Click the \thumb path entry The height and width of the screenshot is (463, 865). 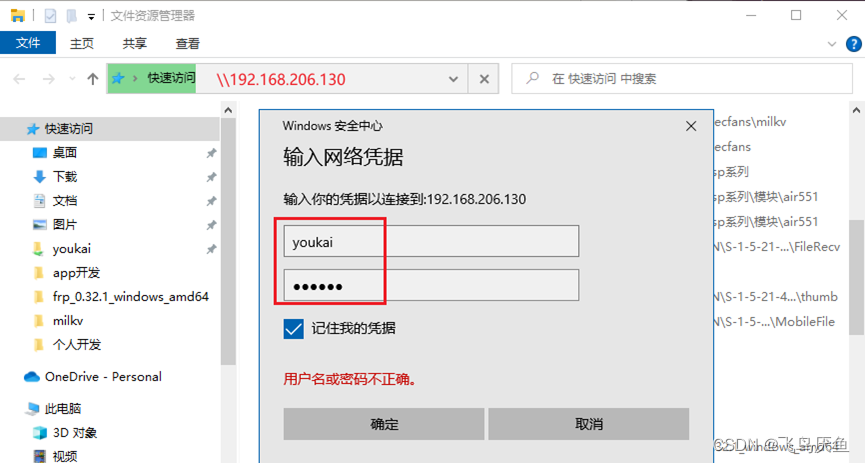(776, 297)
